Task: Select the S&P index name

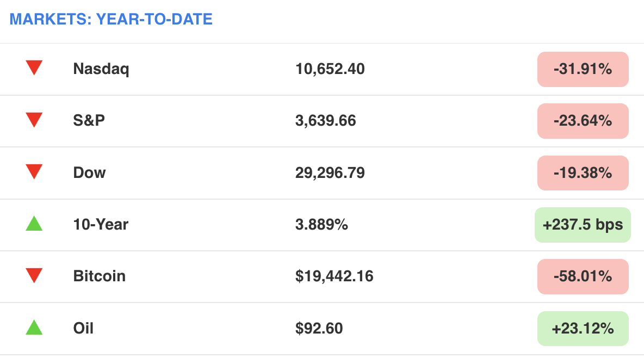Action: tap(89, 121)
